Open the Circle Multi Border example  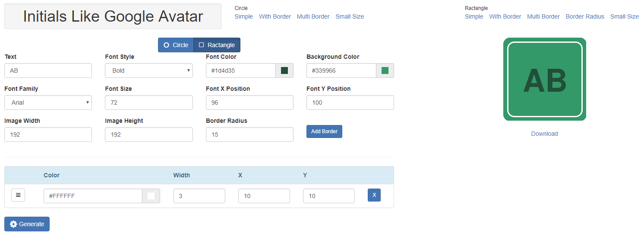(313, 16)
